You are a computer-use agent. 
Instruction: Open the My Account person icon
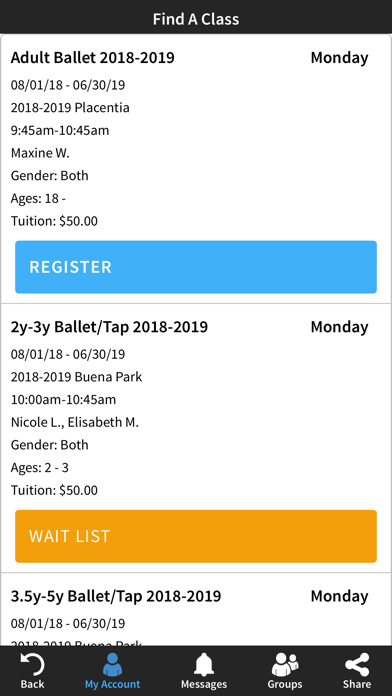112,664
